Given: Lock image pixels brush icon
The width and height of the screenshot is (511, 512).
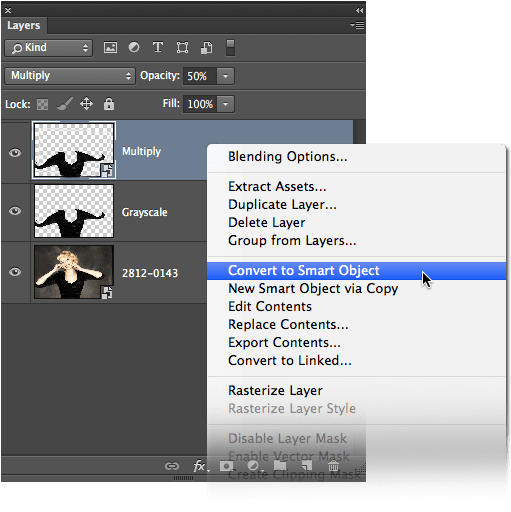Looking at the screenshot, I should click(65, 104).
